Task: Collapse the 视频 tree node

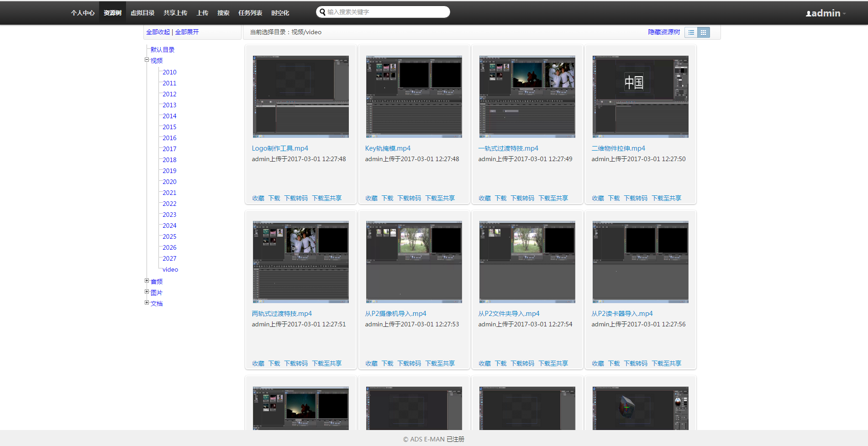Action: point(147,60)
